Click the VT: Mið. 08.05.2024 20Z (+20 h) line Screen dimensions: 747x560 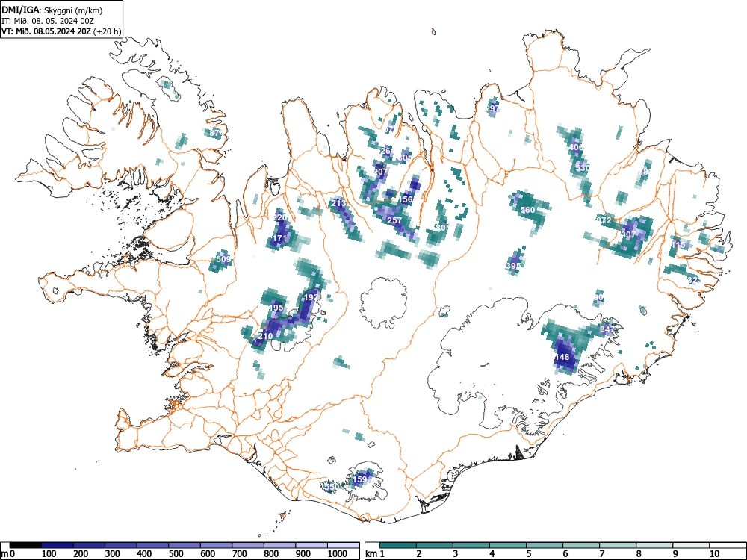61,31
